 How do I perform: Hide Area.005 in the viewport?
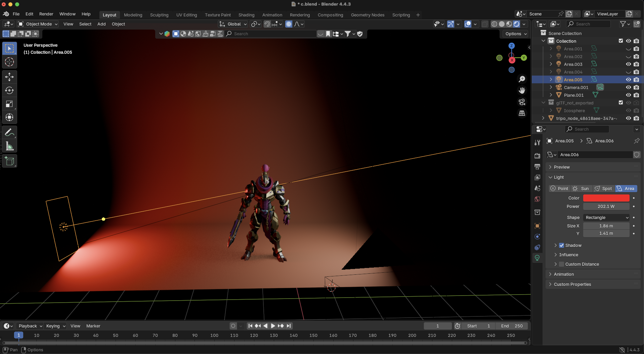(x=628, y=80)
